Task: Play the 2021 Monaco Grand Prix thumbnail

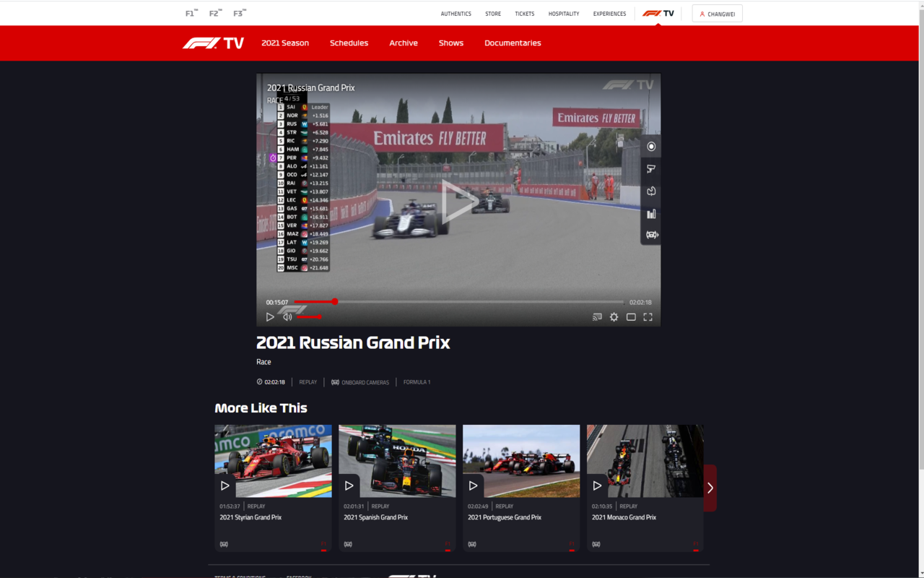Action: (x=645, y=461)
